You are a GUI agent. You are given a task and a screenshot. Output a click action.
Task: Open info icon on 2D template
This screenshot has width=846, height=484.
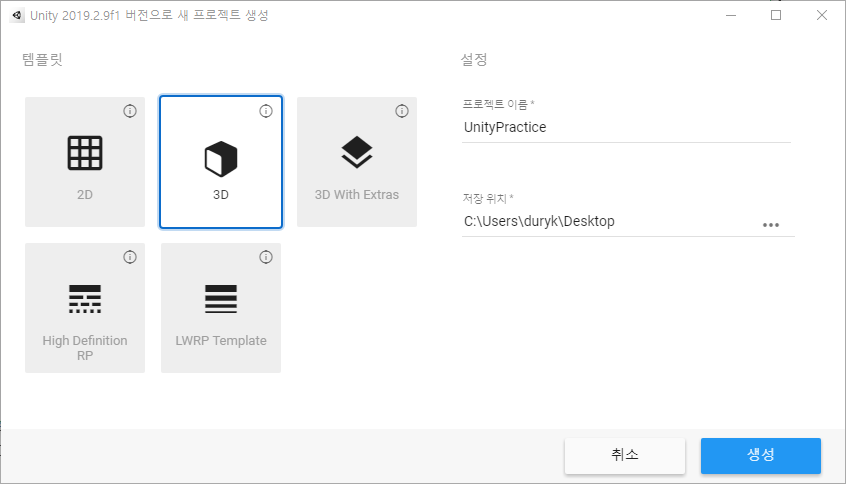(130, 111)
